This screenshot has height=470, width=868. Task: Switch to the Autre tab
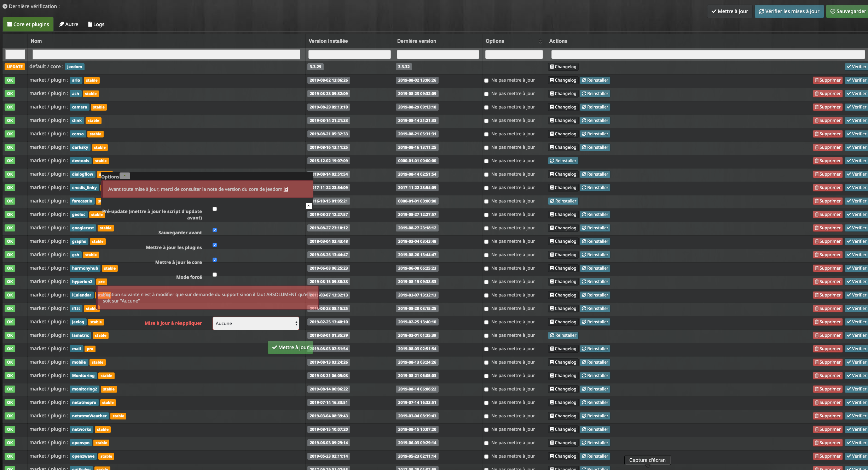tap(69, 24)
